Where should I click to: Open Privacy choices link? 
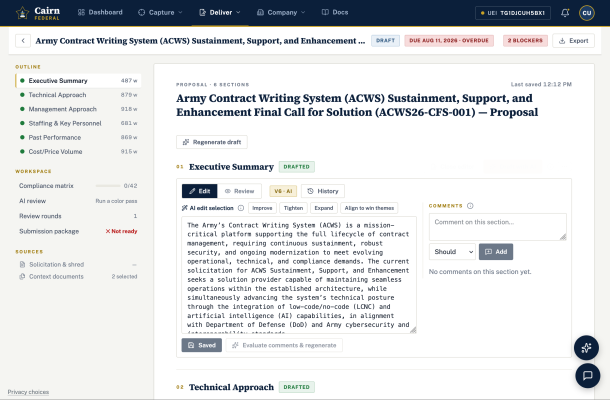[x=28, y=392]
